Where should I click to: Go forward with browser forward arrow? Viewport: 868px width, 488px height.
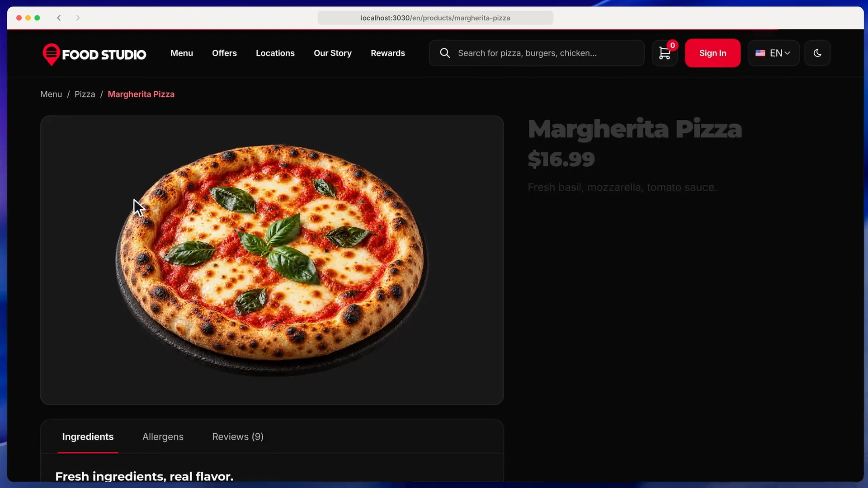(78, 18)
